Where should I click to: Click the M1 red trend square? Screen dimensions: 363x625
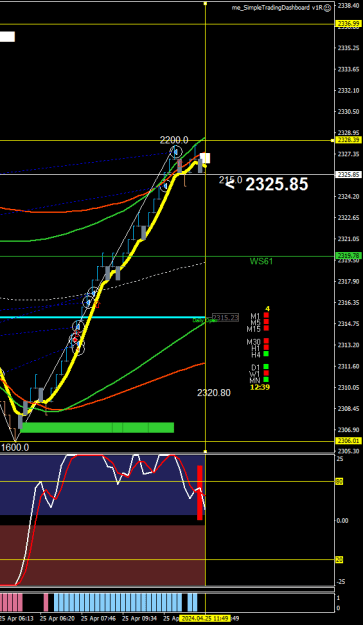[266, 315]
